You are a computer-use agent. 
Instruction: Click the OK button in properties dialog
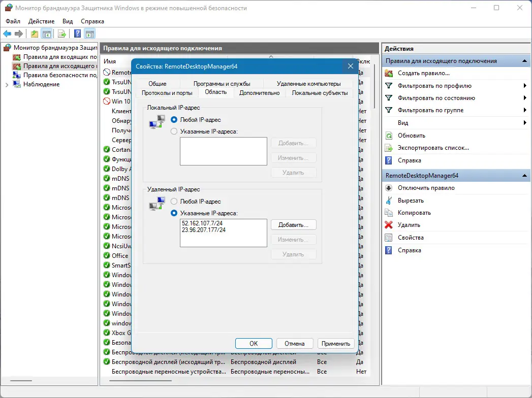coord(254,343)
